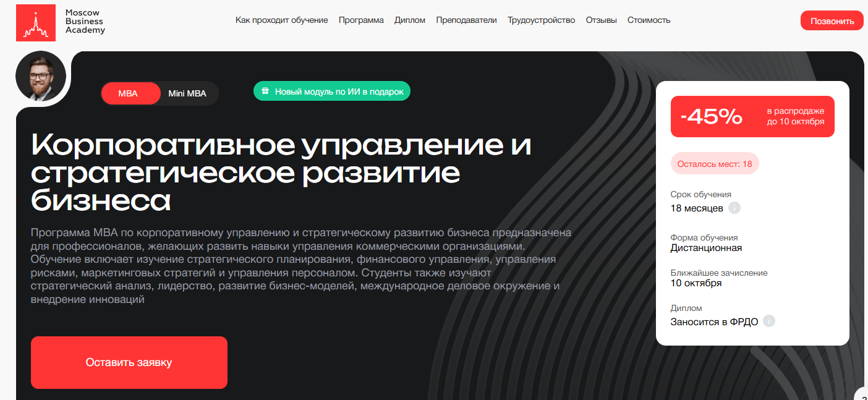Click the gift icon in the green badge
The height and width of the screenshot is (400, 868).
[x=265, y=91]
